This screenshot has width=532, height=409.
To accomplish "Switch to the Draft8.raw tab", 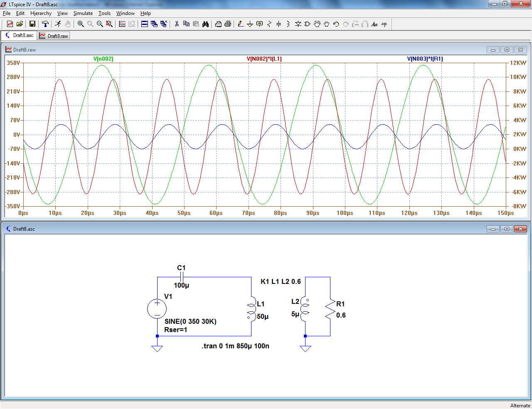I will [x=54, y=36].
